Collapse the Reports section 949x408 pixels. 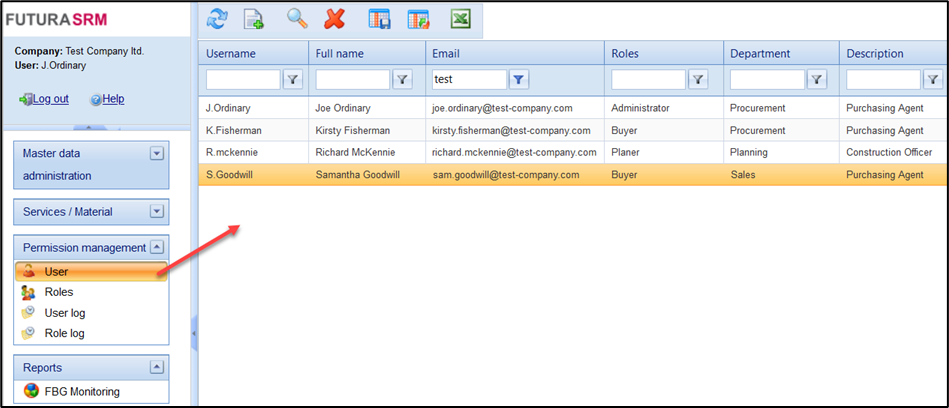(156, 367)
